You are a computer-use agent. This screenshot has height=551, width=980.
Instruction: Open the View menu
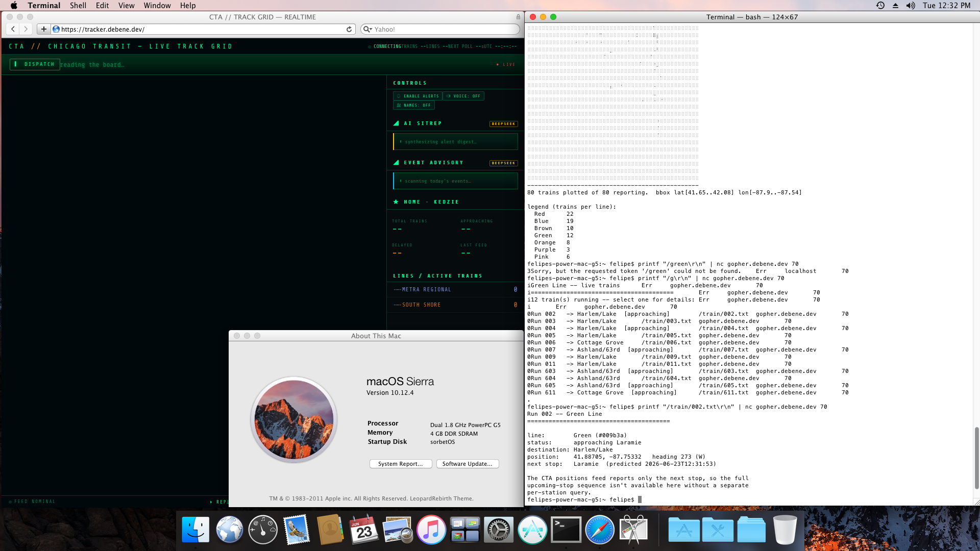[x=127, y=5]
